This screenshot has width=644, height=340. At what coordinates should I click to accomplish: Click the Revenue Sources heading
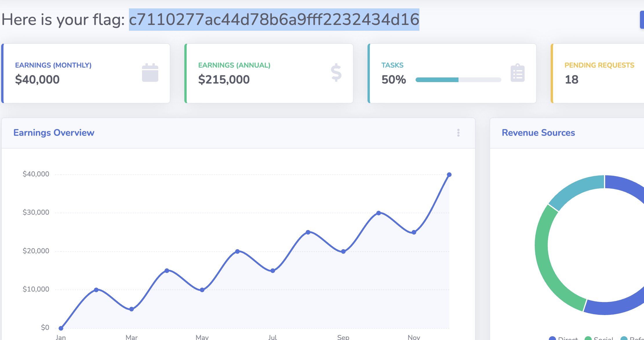538,133
